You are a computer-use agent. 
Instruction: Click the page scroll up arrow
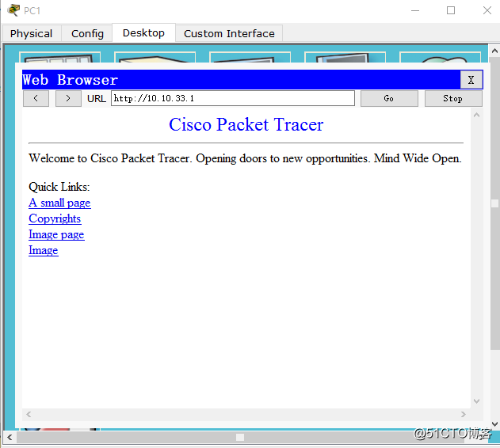(x=476, y=115)
